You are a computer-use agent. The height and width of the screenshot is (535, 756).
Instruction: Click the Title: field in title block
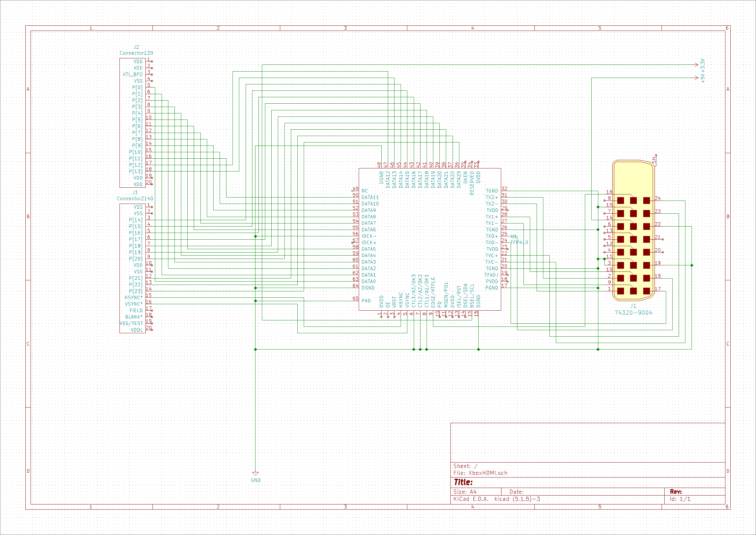point(463,482)
